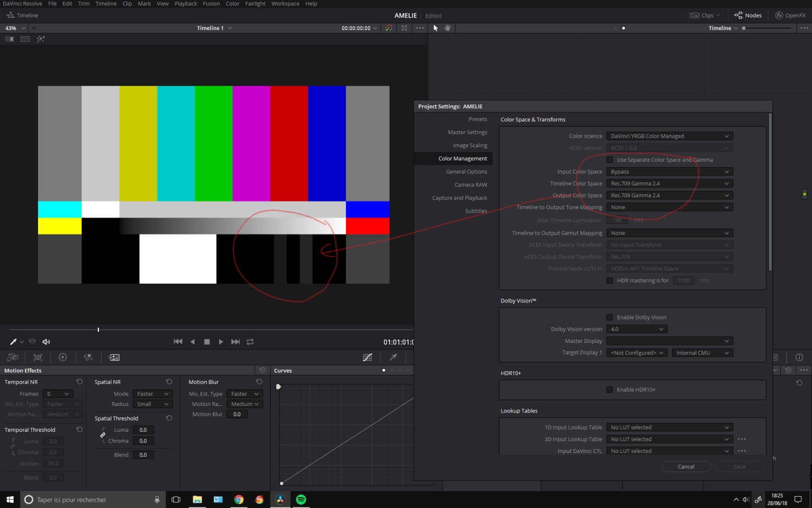The image size is (812, 508).
Task: Select the arrow pointer tool
Action: pyautogui.click(x=436, y=28)
